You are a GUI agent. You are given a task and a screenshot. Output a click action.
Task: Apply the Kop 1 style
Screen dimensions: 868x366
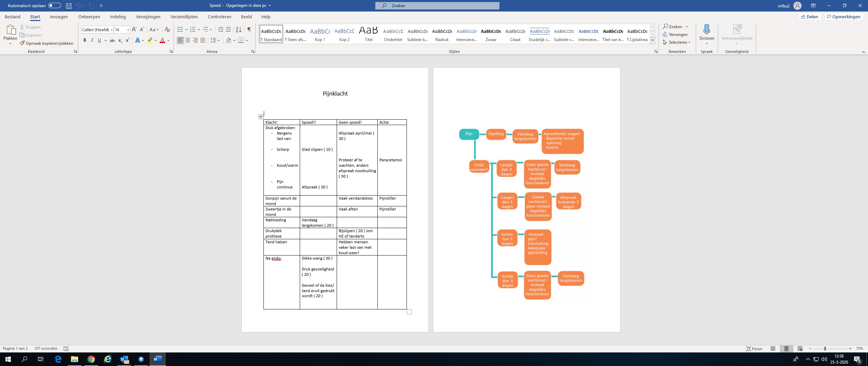tap(320, 34)
